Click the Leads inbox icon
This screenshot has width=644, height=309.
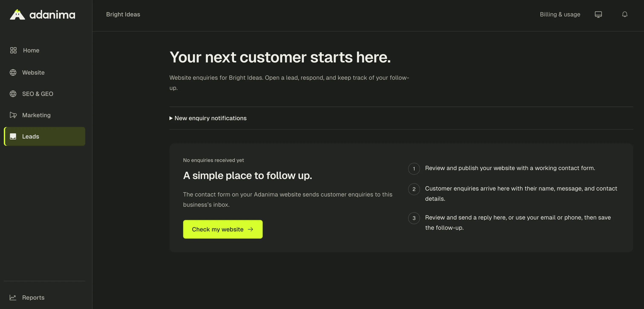click(13, 136)
